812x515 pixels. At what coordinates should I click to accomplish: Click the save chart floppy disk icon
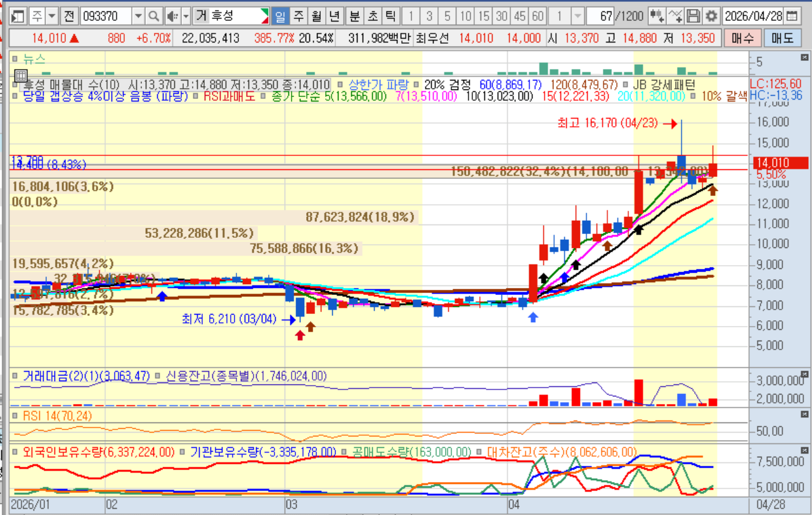(x=693, y=15)
